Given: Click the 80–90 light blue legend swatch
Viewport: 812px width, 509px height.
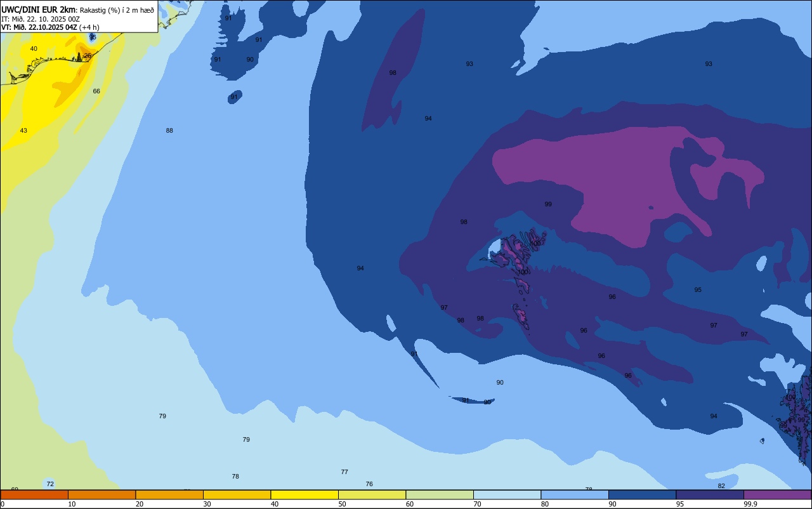Looking at the screenshot, I should (575, 494).
